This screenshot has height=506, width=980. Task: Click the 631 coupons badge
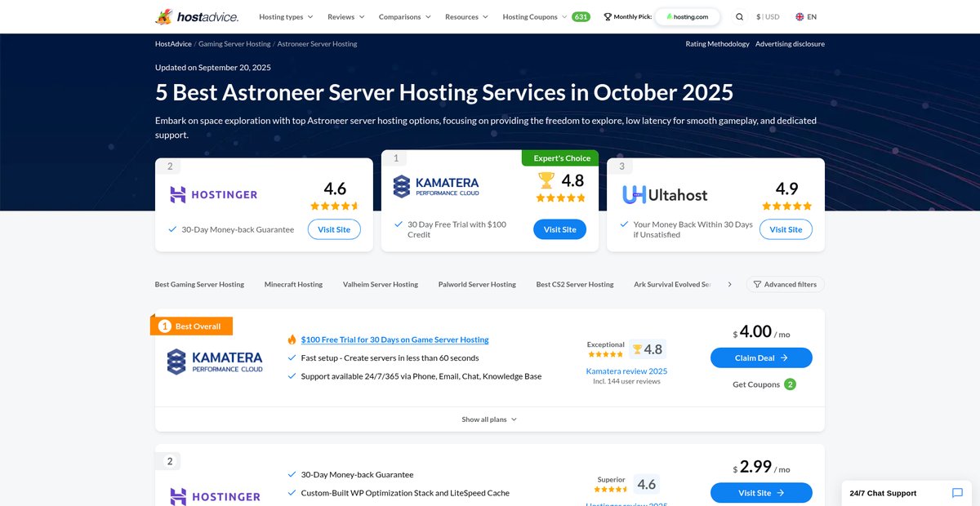coord(581,16)
